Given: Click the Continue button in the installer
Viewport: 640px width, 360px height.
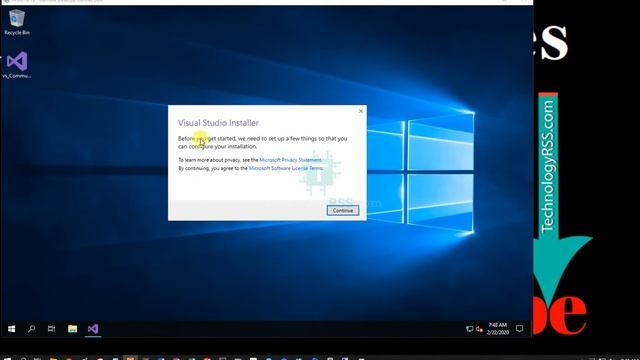Looking at the screenshot, I should coord(343,211).
